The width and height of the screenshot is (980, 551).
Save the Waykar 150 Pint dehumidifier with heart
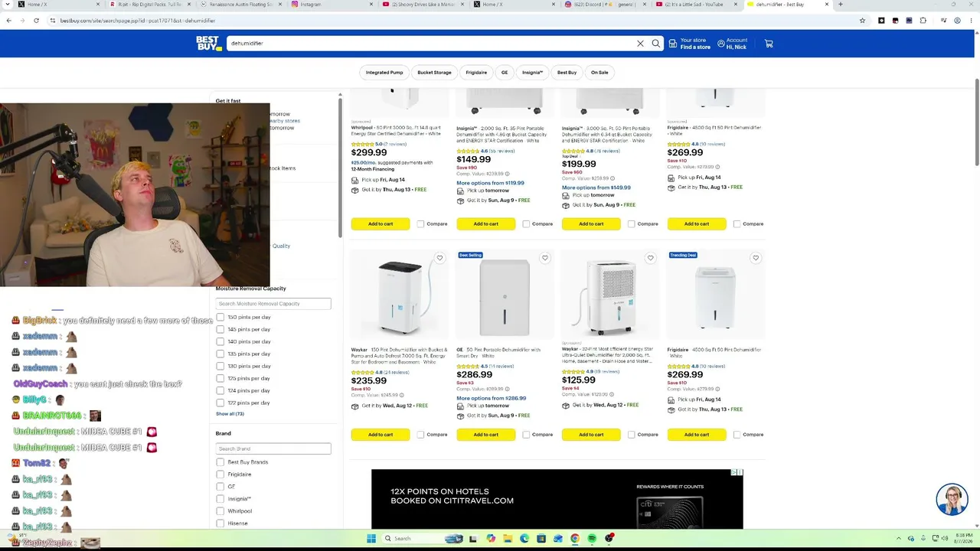(439, 258)
